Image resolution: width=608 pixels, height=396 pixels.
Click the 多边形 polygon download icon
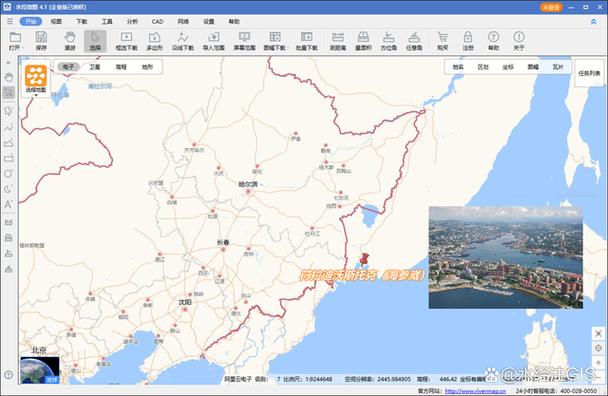click(154, 37)
